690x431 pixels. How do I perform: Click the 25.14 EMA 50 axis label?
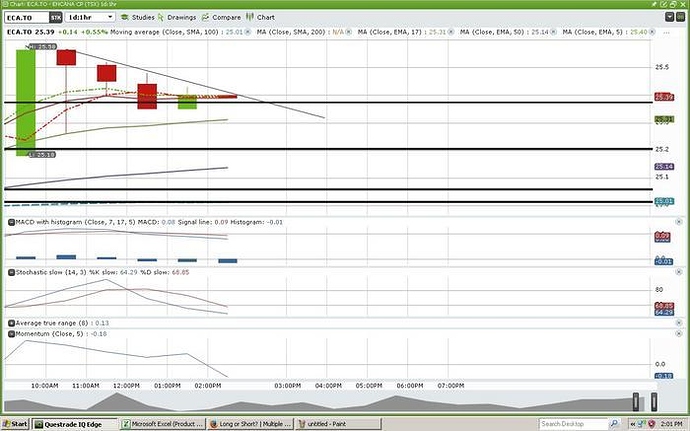coord(664,166)
